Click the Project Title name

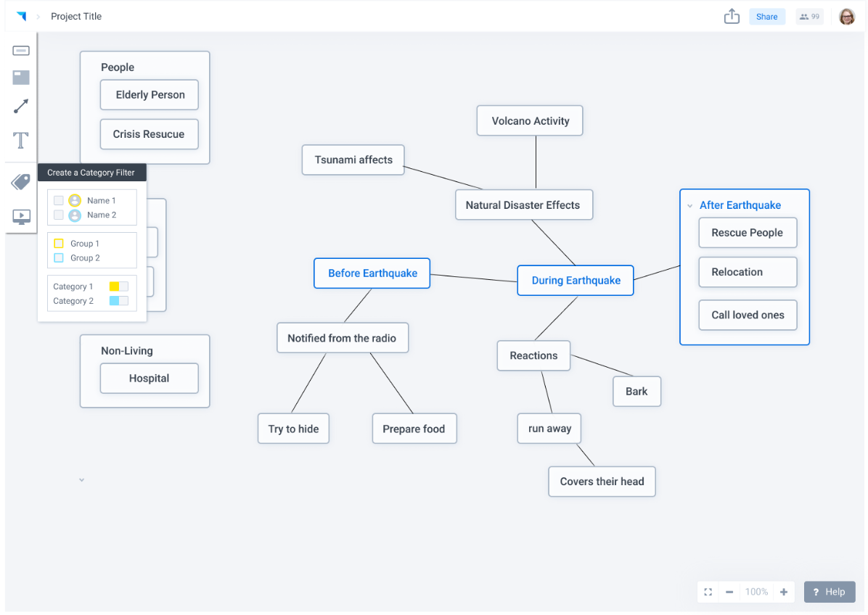click(x=76, y=17)
